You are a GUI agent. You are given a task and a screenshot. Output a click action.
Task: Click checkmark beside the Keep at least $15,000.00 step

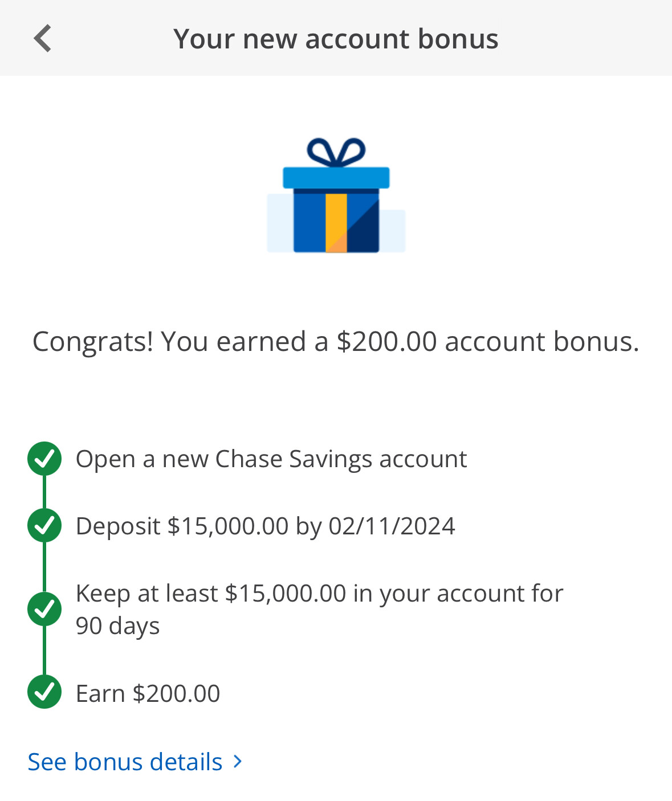coord(44,609)
